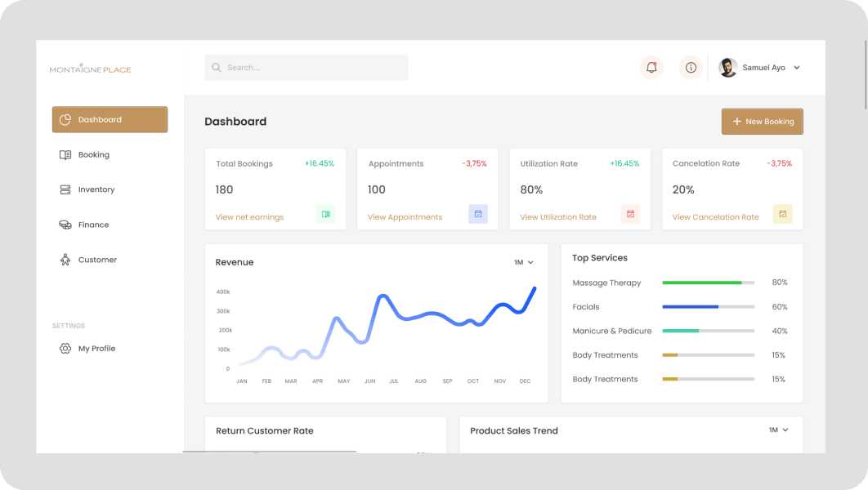Follow the View net earnings link
The width and height of the screenshot is (868, 490).
249,217
